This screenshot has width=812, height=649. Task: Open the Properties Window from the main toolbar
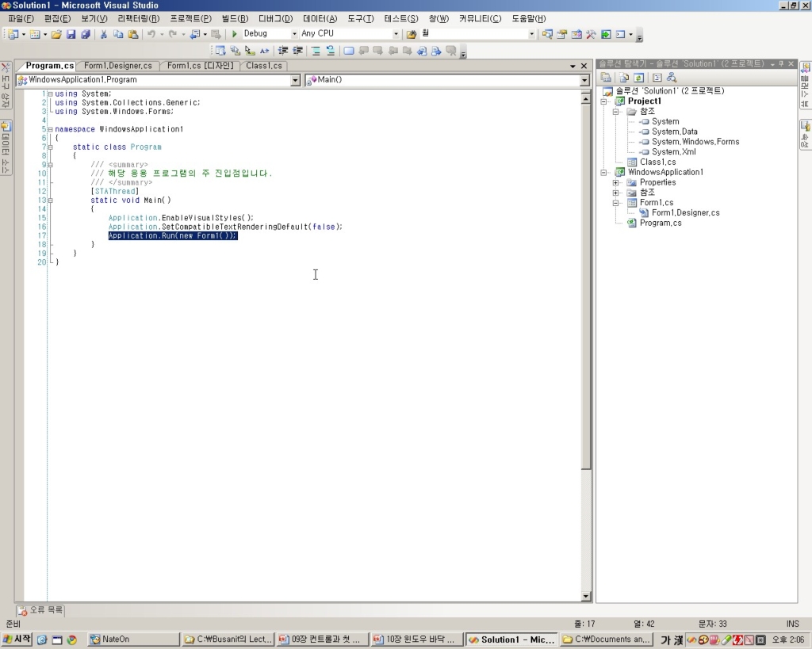point(562,34)
